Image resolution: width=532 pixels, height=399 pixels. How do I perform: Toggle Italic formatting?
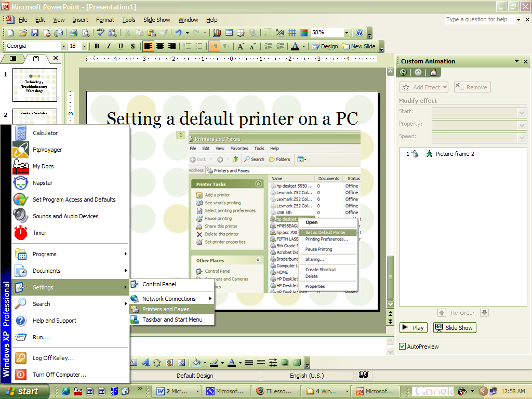tap(109, 46)
